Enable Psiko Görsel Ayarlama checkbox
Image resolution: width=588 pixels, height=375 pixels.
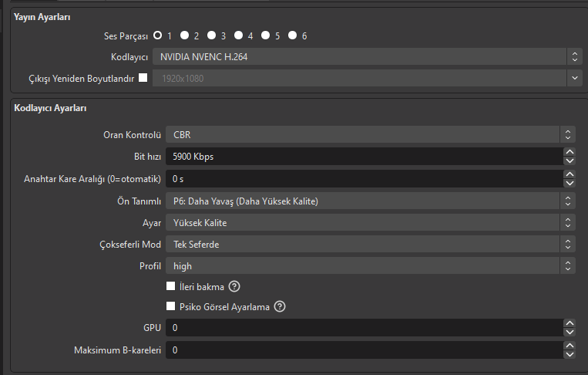[x=171, y=306]
